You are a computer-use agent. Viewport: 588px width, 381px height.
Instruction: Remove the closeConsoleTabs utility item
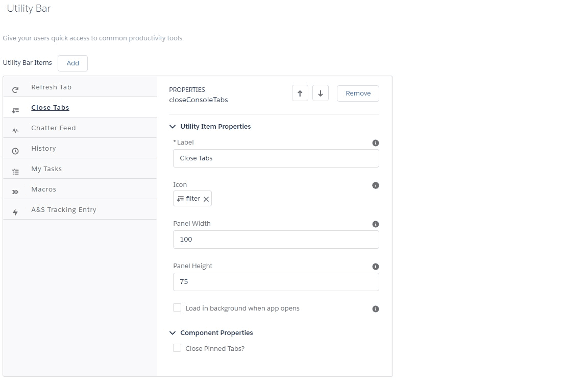click(x=358, y=93)
